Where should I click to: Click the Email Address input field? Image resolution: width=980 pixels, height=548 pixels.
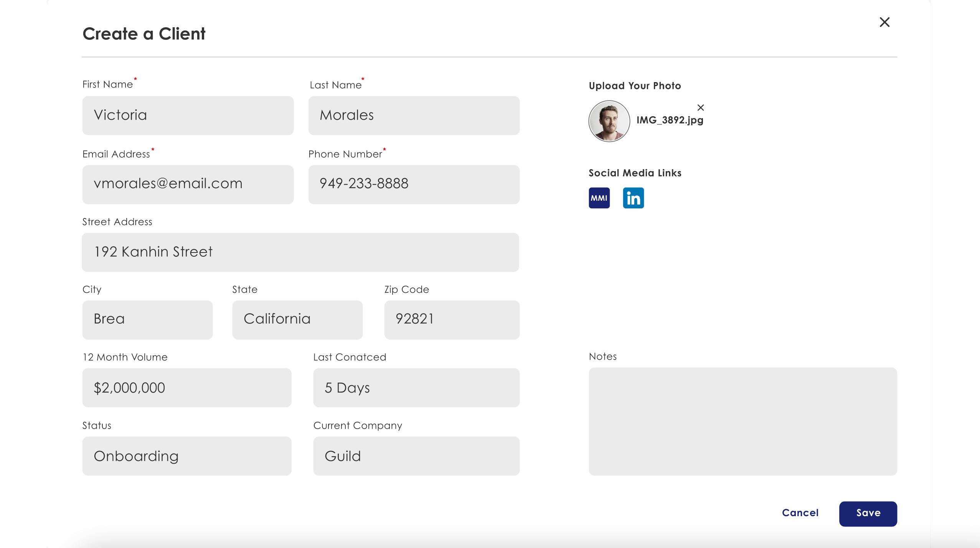(188, 185)
